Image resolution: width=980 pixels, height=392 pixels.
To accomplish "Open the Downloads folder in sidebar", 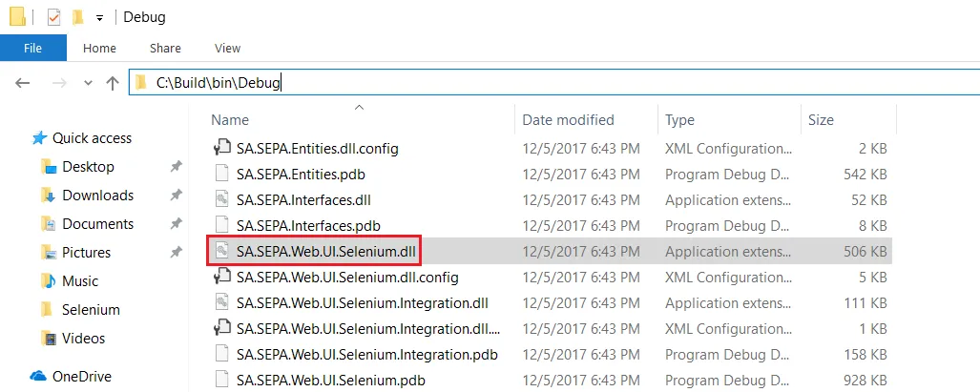I will (x=97, y=196).
